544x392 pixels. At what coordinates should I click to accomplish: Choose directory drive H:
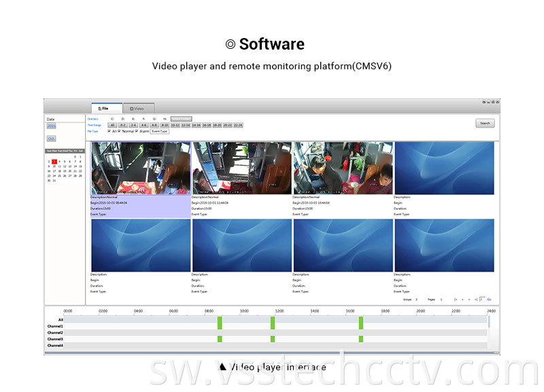pos(165,119)
